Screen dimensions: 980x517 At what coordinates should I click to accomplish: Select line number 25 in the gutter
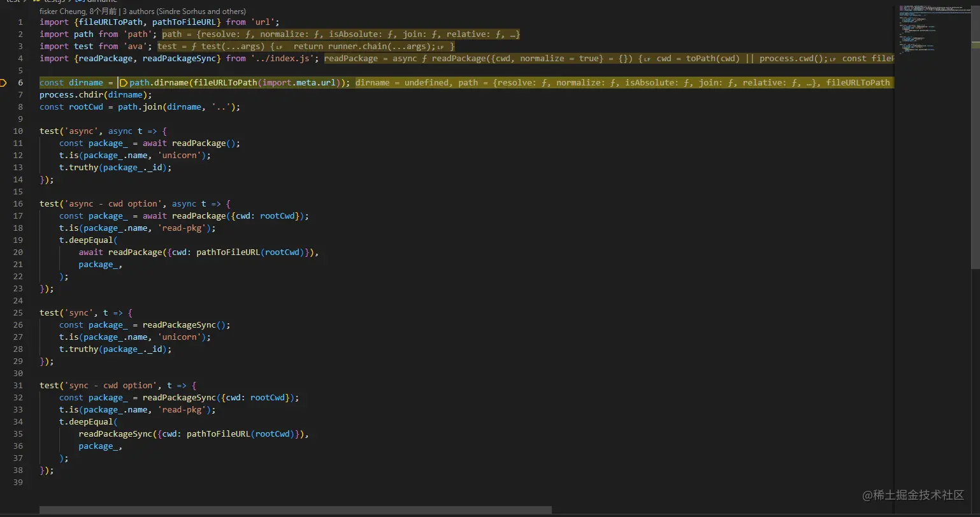(18, 313)
